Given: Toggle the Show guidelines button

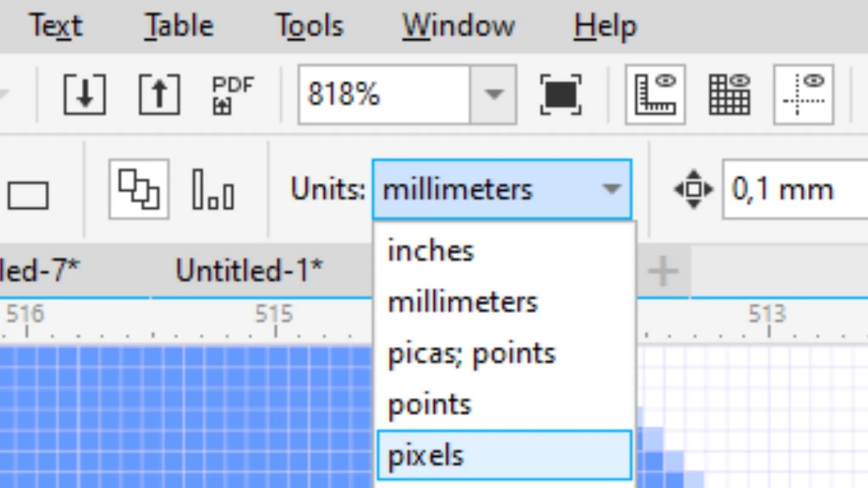Looking at the screenshot, I should coord(804,95).
